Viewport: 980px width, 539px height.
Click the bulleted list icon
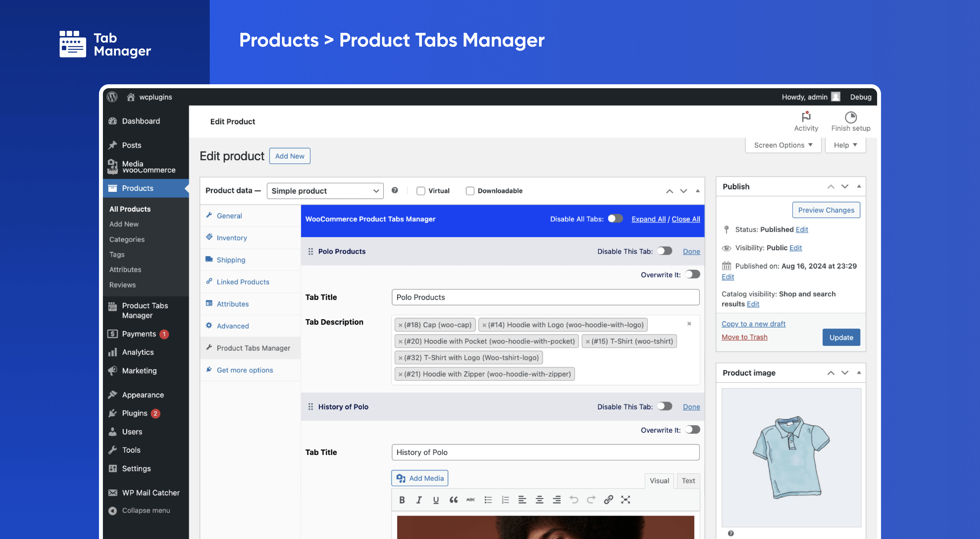click(x=488, y=500)
